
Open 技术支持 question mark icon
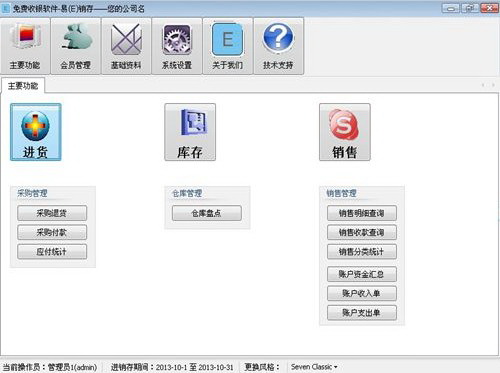tap(278, 46)
